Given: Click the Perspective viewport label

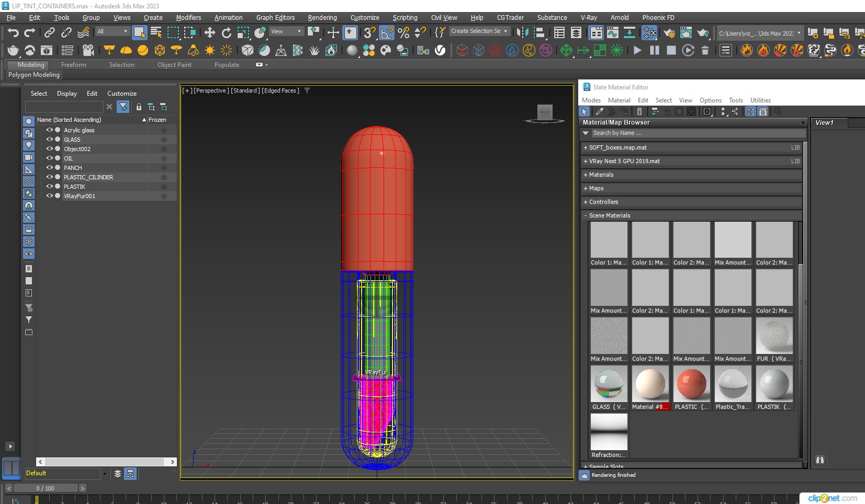Looking at the screenshot, I should click(211, 90).
